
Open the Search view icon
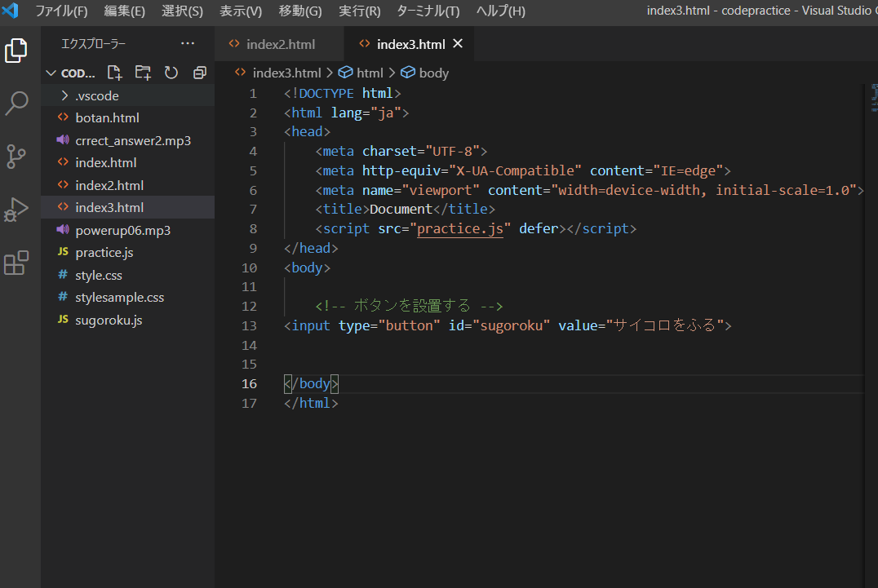[x=16, y=104]
